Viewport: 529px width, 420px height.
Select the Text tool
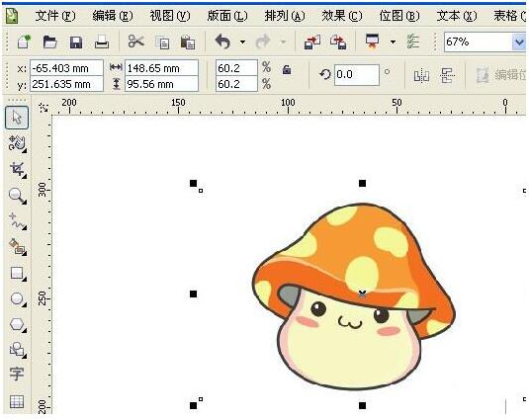click(17, 375)
